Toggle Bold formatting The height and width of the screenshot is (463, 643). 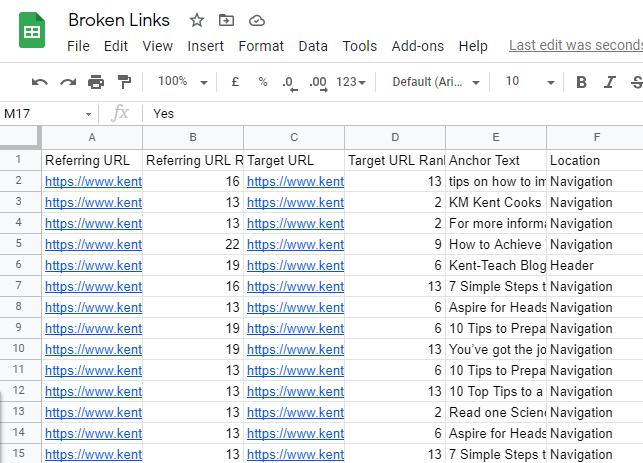(581, 82)
